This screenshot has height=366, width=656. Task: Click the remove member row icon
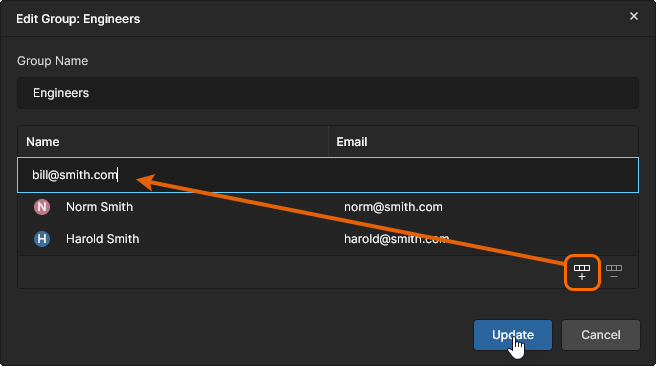coord(614,272)
